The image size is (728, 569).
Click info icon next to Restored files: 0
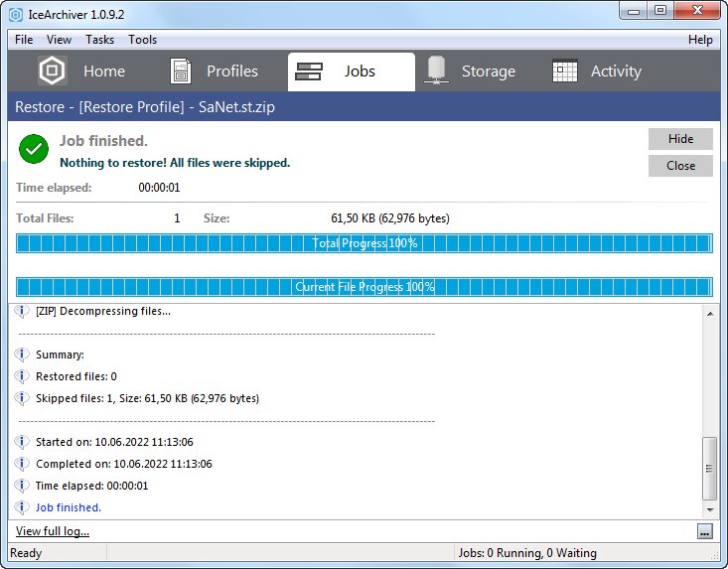22,376
